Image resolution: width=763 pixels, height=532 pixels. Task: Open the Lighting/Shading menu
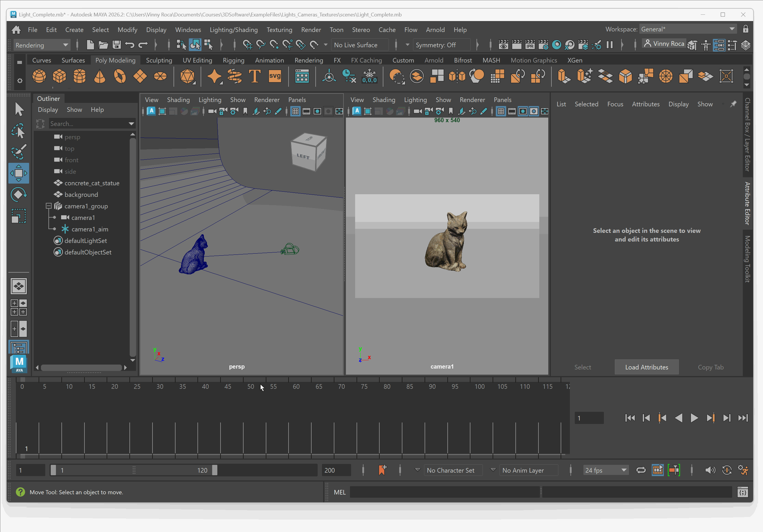[x=233, y=30]
